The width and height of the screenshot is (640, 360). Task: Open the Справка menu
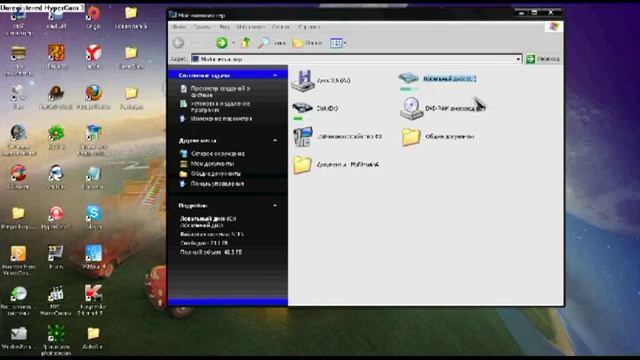pos(309,27)
